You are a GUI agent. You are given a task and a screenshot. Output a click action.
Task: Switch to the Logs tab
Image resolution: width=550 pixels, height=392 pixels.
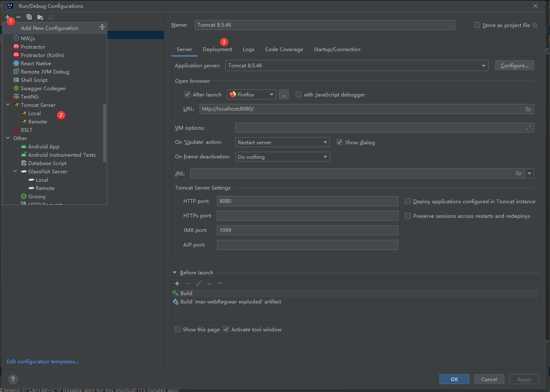pos(249,49)
